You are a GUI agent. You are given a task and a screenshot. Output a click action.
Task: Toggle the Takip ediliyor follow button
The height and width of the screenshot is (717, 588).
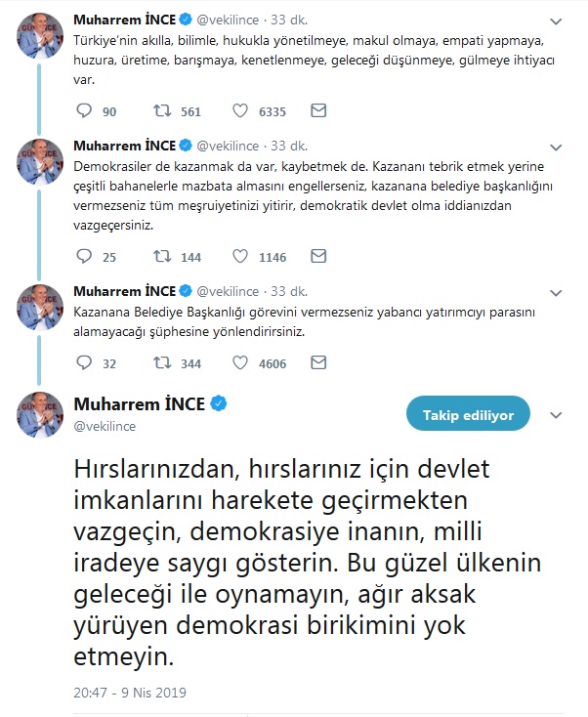click(x=467, y=415)
